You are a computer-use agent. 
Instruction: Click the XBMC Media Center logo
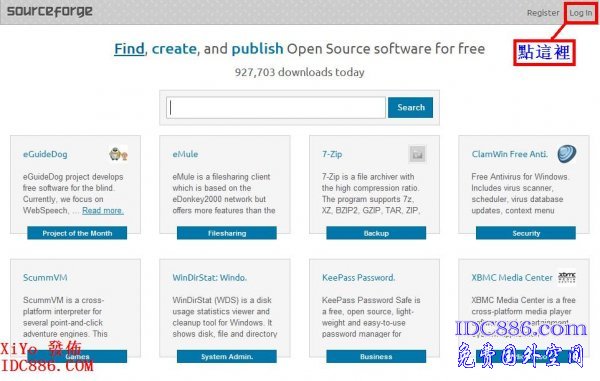pyautogui.click(x=567, y=277)
